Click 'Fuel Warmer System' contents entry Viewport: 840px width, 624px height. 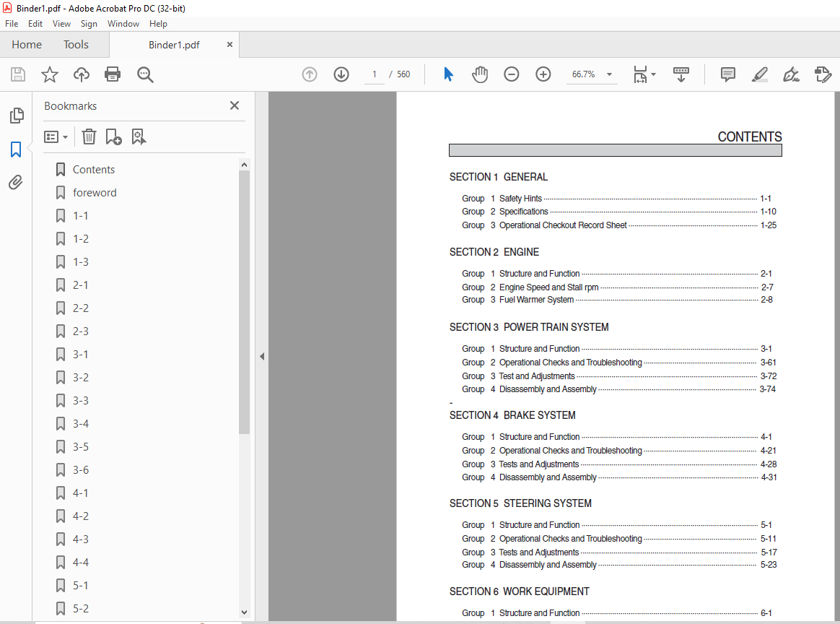pos(536,300)
